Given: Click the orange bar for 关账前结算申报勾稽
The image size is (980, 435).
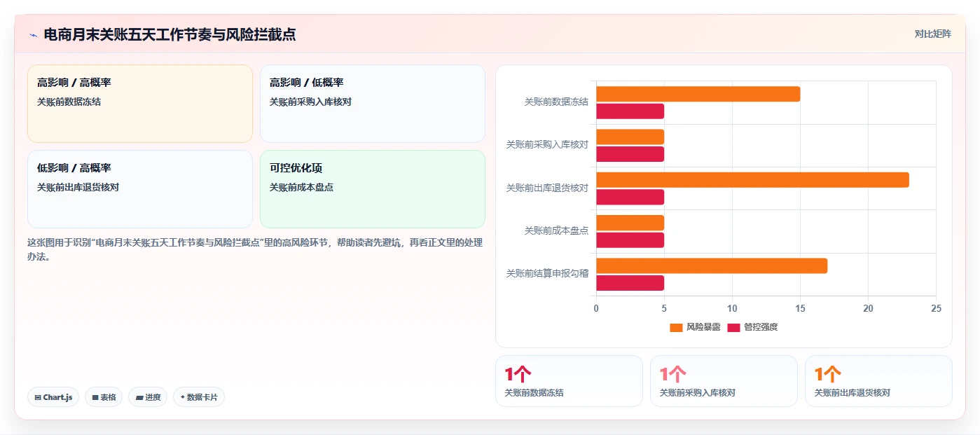Looking at the screenshot, I should (x=712, y=266).
